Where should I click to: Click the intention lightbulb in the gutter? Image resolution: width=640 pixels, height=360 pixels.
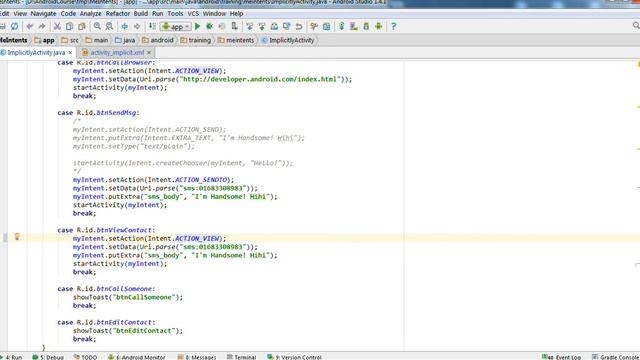(x=17, y=237)
